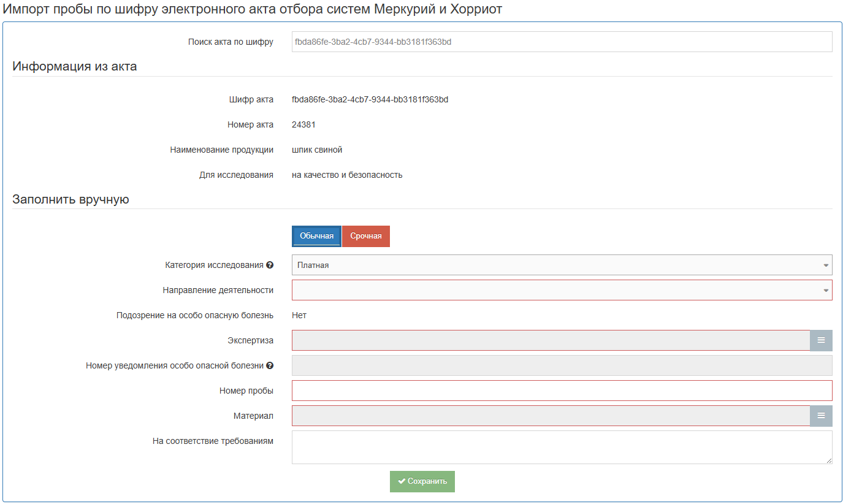Image resolution: width=843 pixels, height=504 pixels.
Task: Click help icon beside Категория исследования
Action: click(x=270, y=265)
